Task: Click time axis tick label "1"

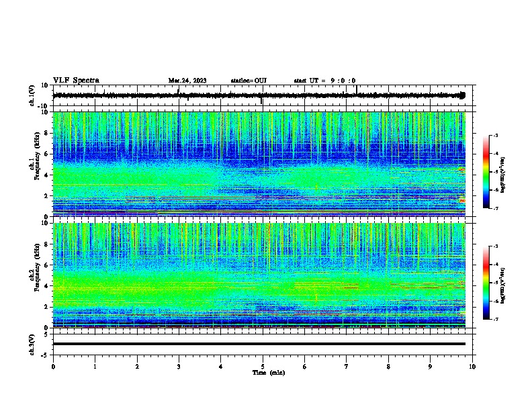Action: point(95,367)
